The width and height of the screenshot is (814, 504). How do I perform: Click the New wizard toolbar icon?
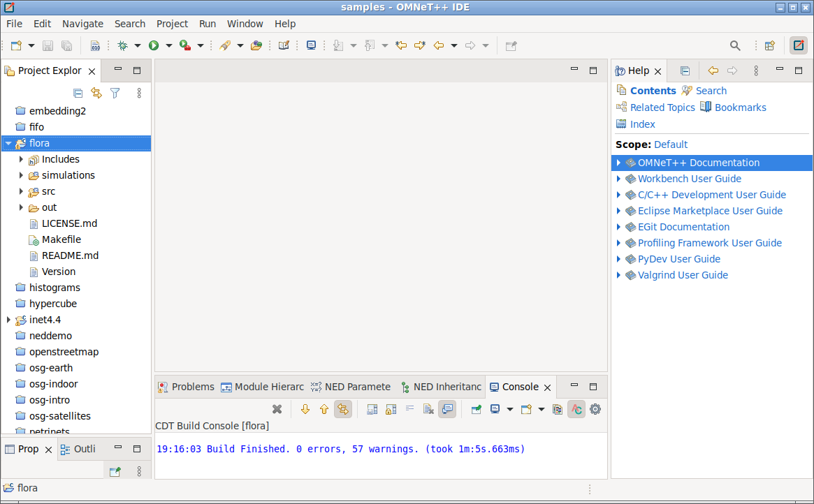tap(16, 45)
